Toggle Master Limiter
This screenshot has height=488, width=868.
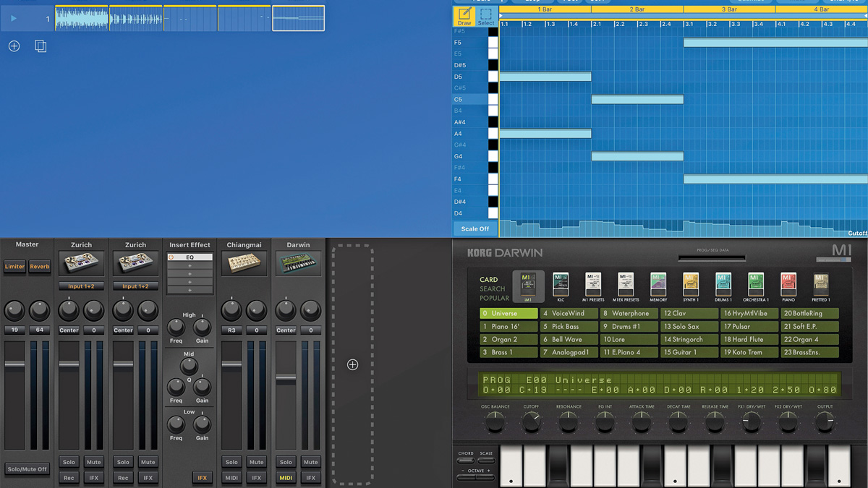coord(14,267)
